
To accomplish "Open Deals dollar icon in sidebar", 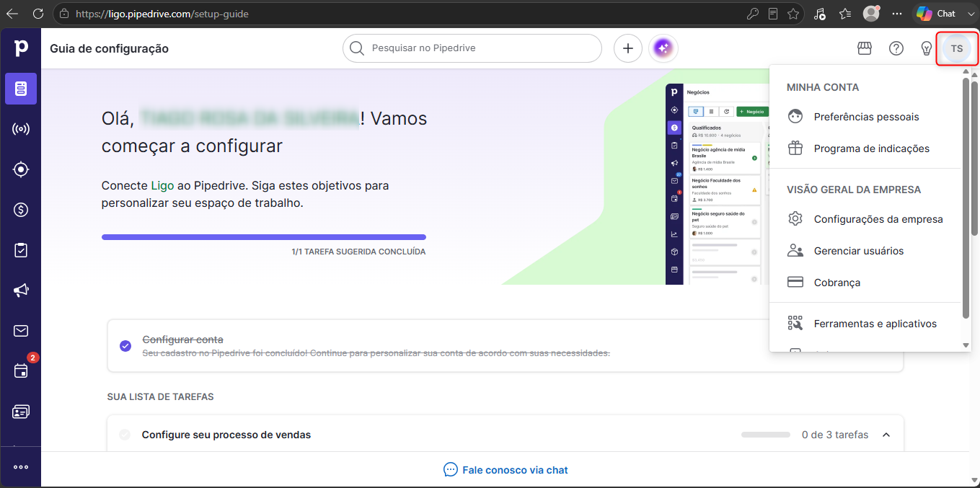I will pyautogui.click(x=21, y=210).
